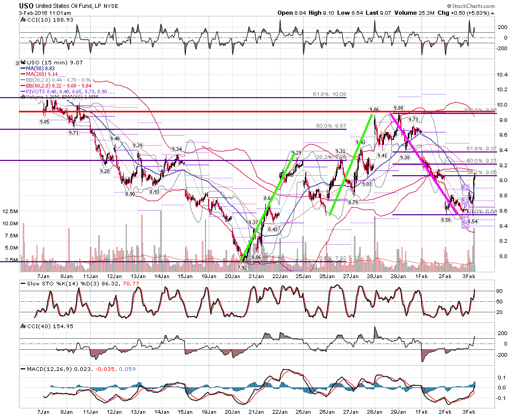Click the USO (15 min) price legend icon
Viewport: 515px width, 420px height.
click(x=23, y=62)
